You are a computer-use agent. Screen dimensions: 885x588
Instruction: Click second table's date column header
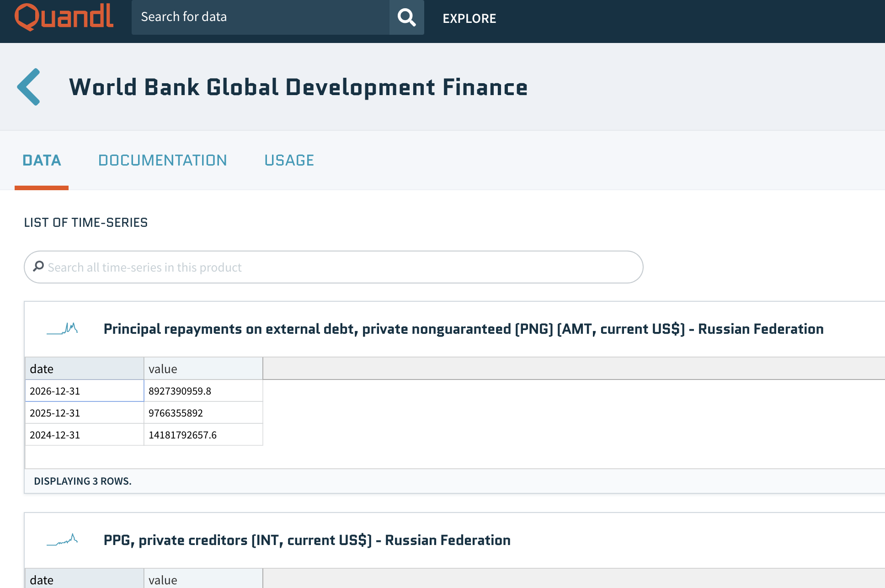coord(85,579)
